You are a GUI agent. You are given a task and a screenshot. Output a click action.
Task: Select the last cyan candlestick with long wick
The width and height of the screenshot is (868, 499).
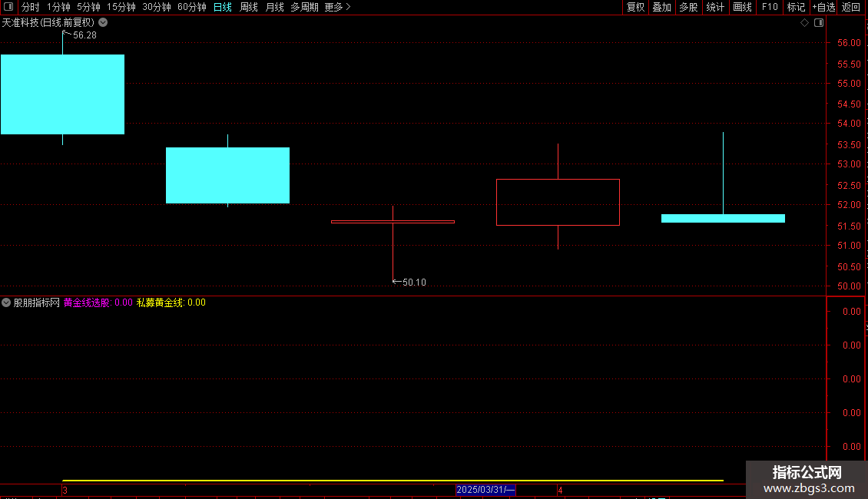coord(723,219)
